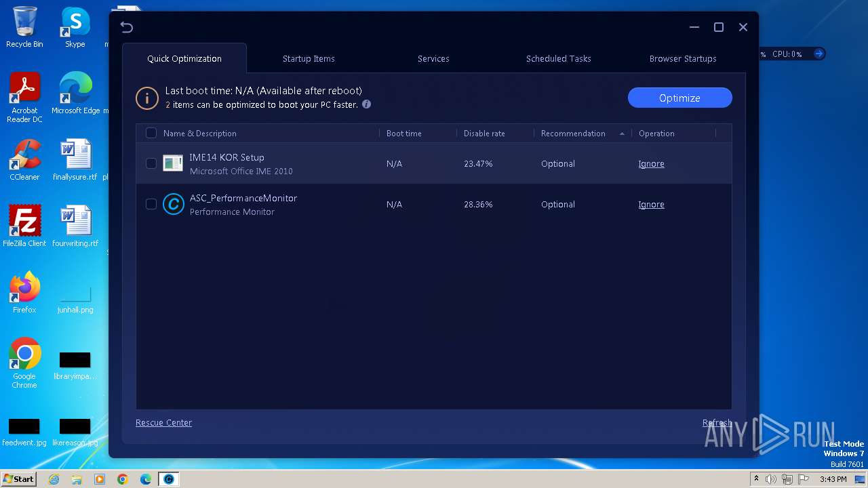Click the 23.47% disable rate value
The width and height of the screenshot is (868, 488).
point(478,163)
